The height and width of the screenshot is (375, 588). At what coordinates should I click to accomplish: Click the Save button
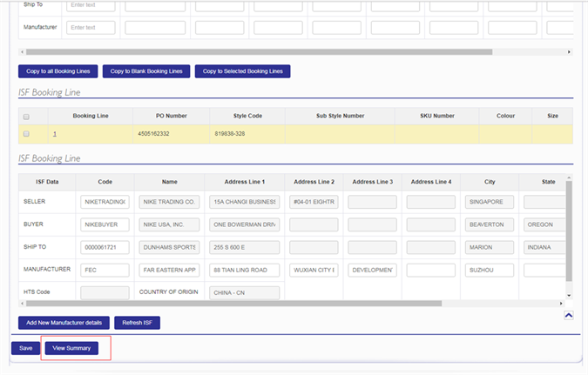coord(25,348)
